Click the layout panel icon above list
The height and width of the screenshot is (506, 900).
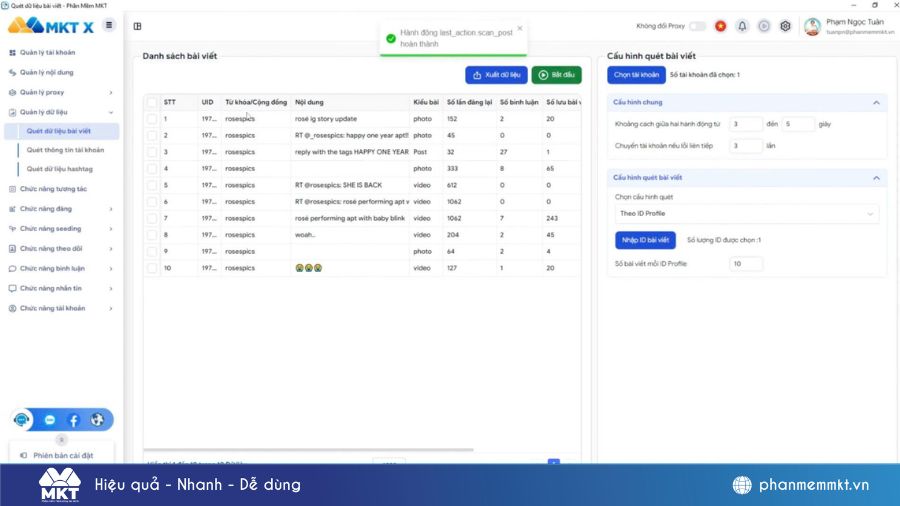(x=138, y=26)
